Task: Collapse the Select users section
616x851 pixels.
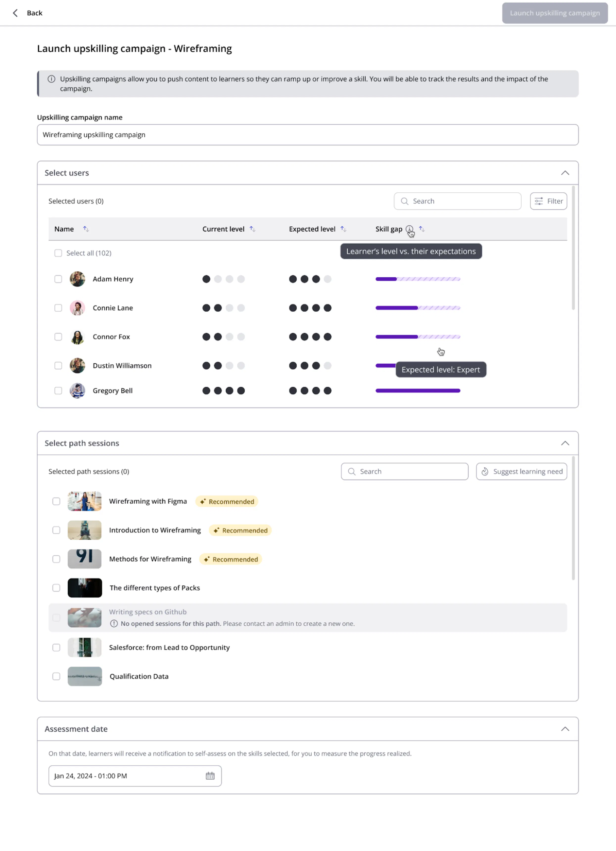Action: [x=565, y=173]
